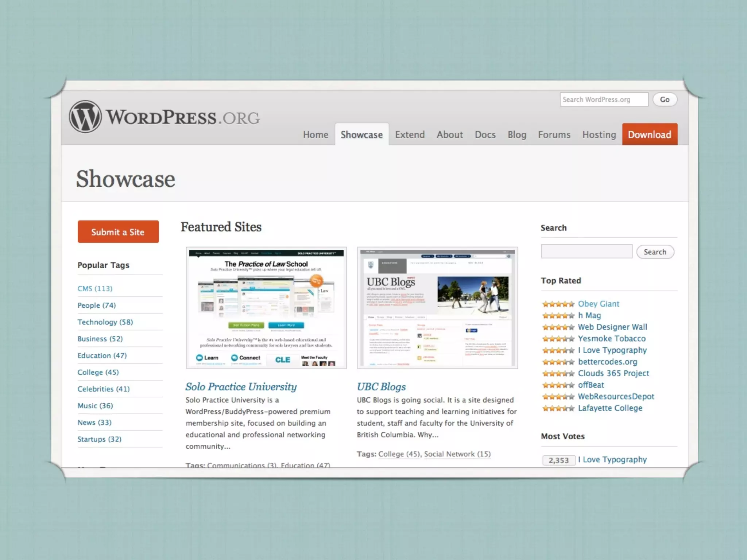Click the UBC Blogs title link
This screenshot has height=560, width=747.
(381, 387)
